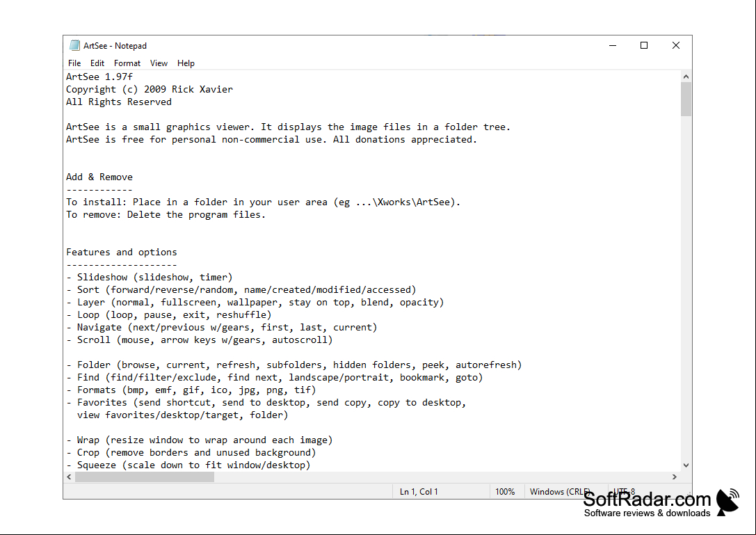Click the 'To install:' line
Viewport: 756px width, 535px height.
coord(264,202)
